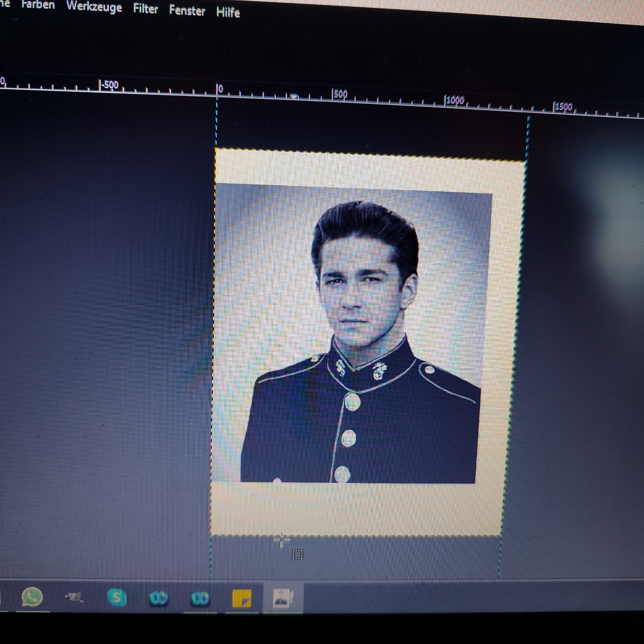
Task: Click the small triangle position marker on ruler
Action: pos(294,97)
